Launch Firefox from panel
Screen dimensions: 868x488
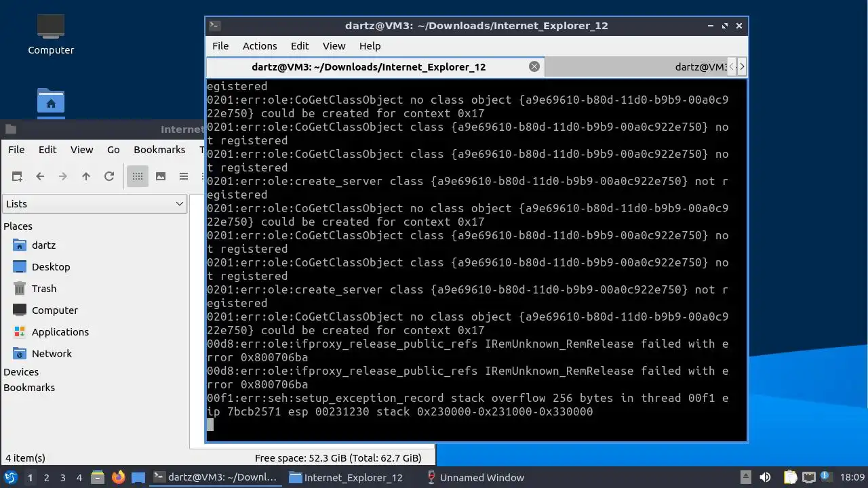(119, 477)
